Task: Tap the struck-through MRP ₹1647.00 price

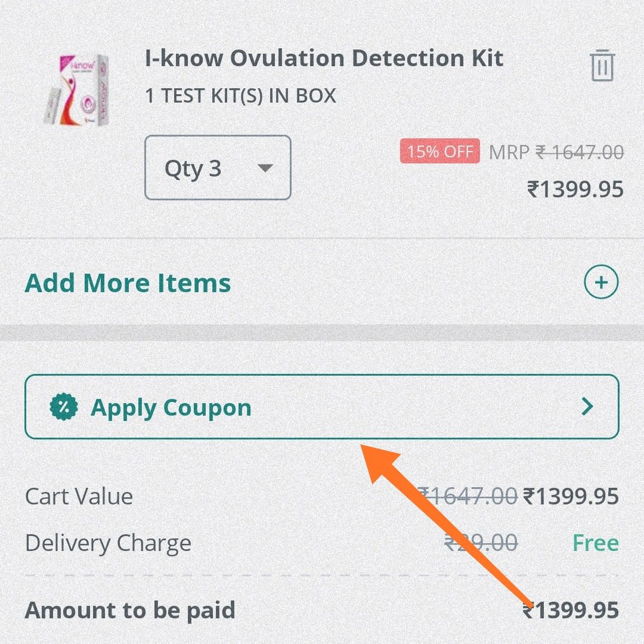Action: point(556,153)
